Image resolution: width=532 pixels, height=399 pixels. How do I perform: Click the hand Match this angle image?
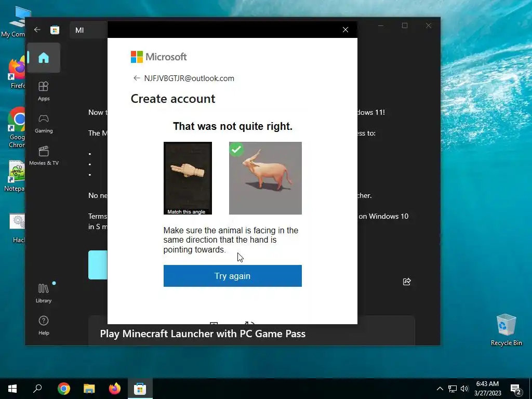pos(188,178)
